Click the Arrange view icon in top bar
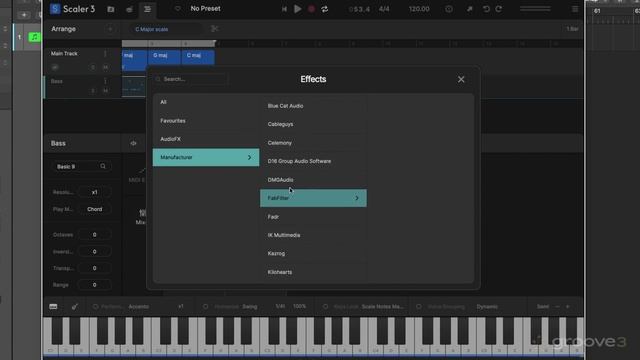Image resolution: width=640 pixels, height=360 pixels. tap(147, 9)
